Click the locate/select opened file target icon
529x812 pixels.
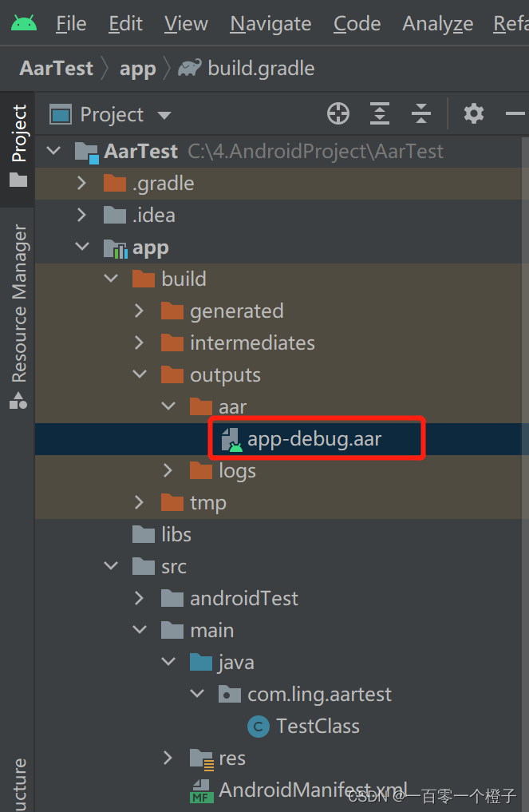click(x=338, y=114)
